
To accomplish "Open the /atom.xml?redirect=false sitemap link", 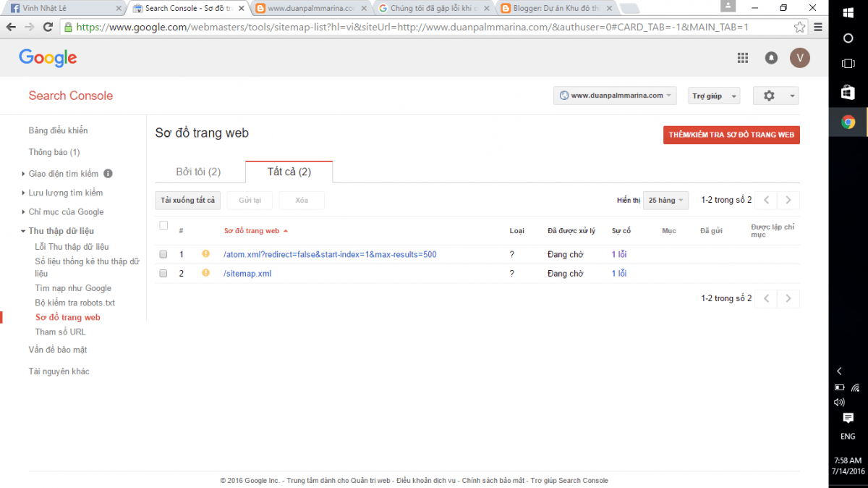I will click(x=330, y=255).
